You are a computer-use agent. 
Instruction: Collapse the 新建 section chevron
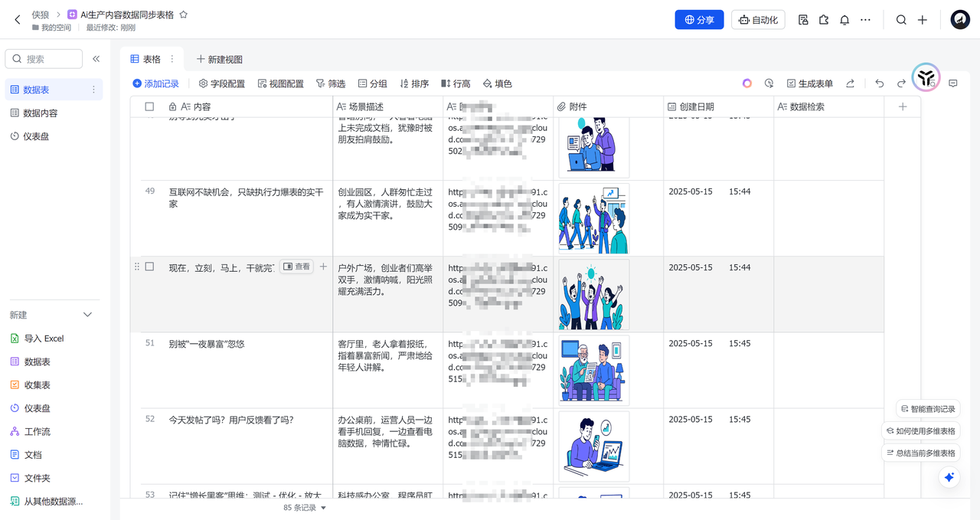tap(87, 315)
